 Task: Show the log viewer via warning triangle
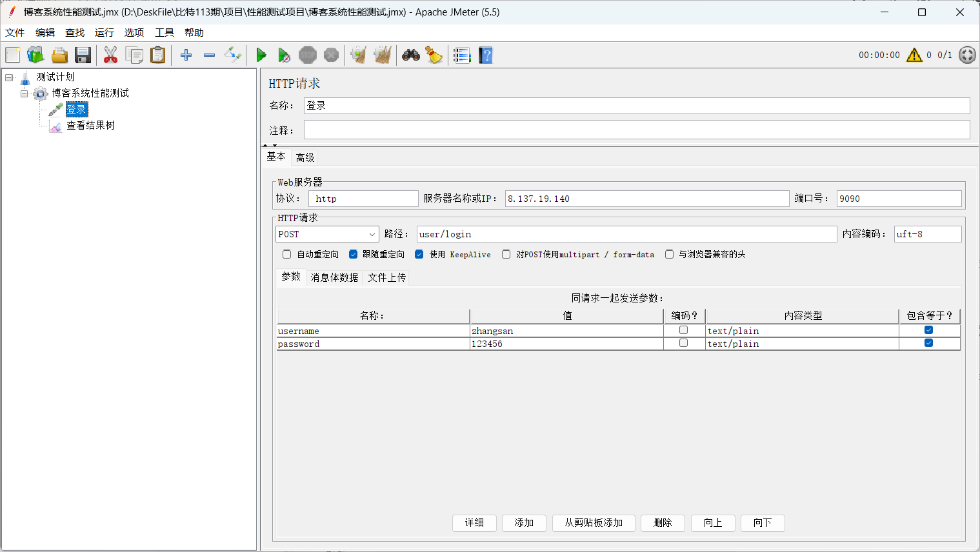[914, 55]
